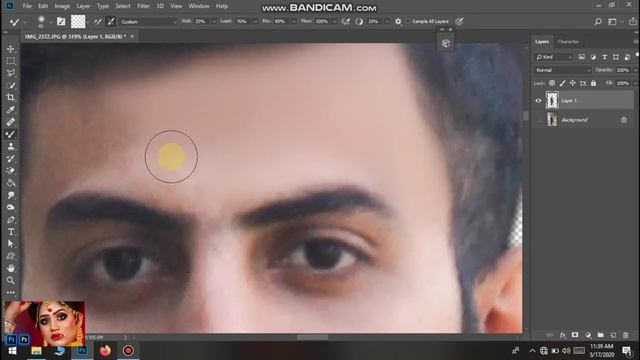Select the Crop tool
The height and width of the screenshot is (360, 640).
click(x=11, y=98)
